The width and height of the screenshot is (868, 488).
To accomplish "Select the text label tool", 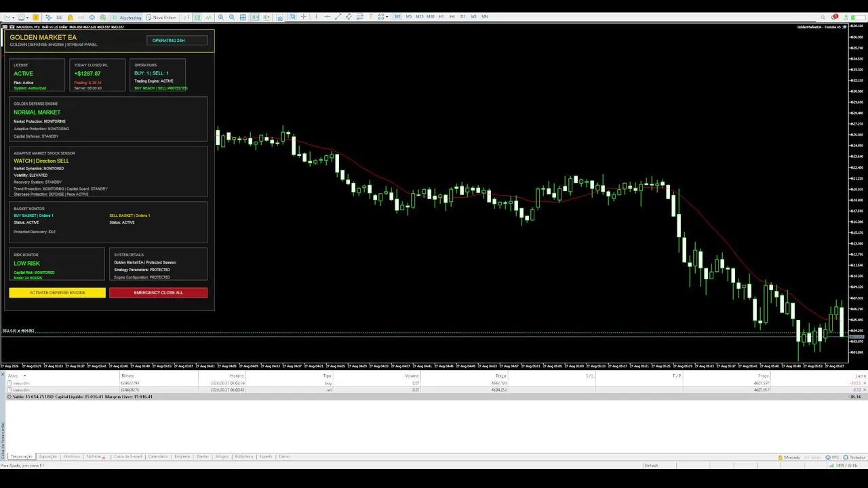I will click(370, 17).
